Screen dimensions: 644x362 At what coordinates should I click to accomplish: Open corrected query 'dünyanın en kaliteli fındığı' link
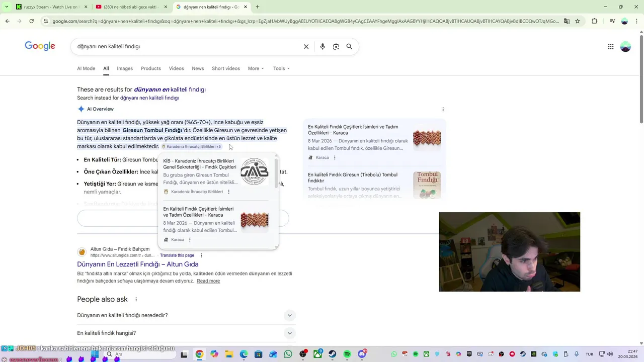170,89
